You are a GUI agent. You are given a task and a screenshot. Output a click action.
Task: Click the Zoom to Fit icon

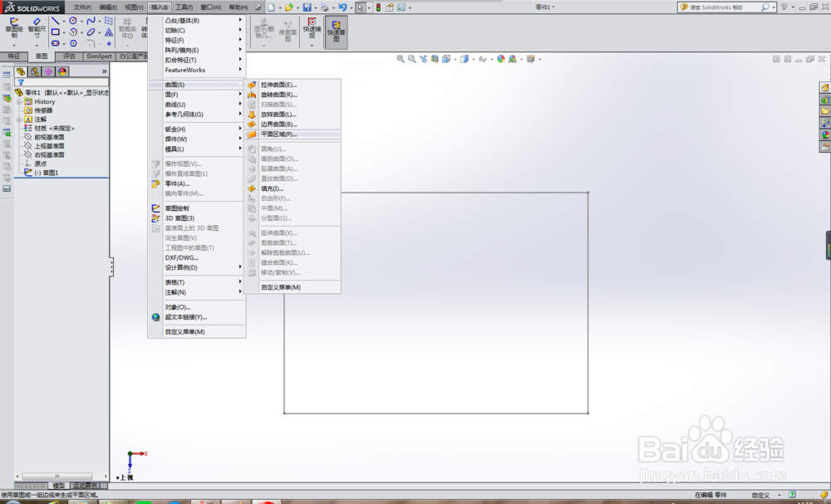401,59
